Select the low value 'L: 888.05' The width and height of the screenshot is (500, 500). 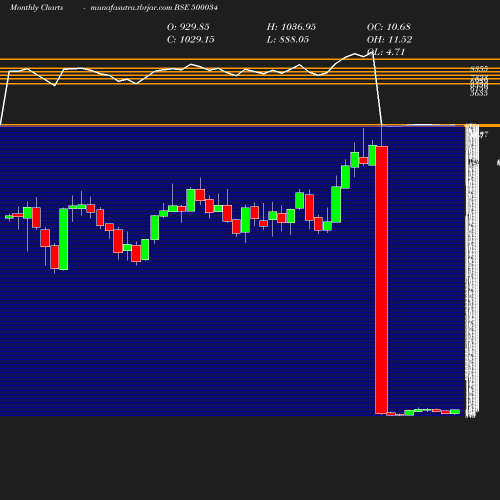click(288, 40)
